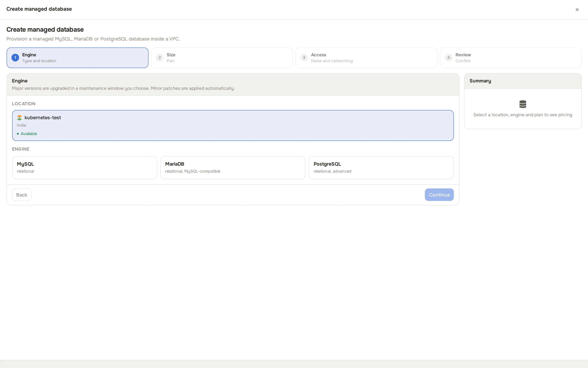Click the step 2 number badge

[x=160, y=58]
